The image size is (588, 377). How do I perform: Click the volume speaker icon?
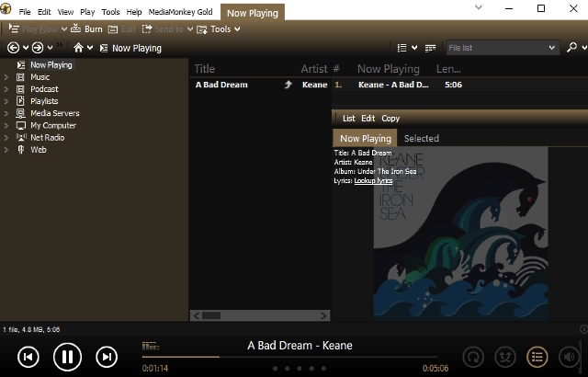pyautogui.click(x=569, y=357)
